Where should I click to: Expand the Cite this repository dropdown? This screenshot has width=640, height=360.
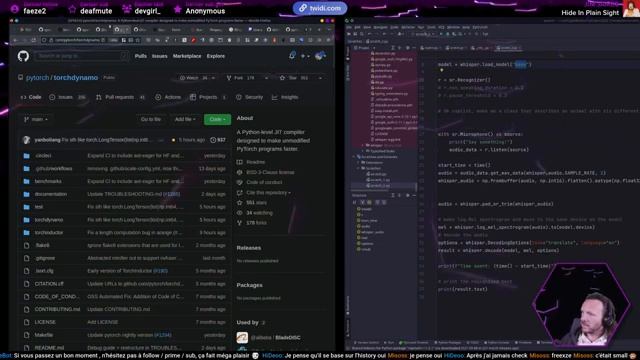pyautogui.click(x=268, y=193)
